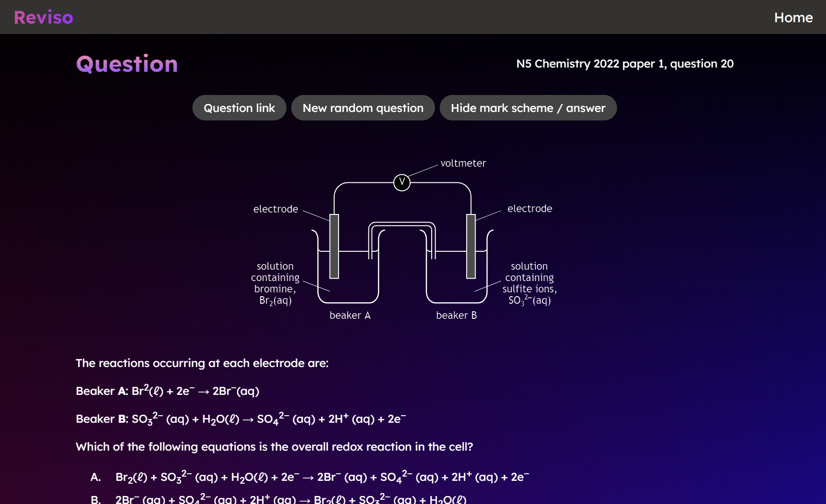Screen dimensions: 826x504
Task: Click the Reviso logo
Action: (43, 17)
